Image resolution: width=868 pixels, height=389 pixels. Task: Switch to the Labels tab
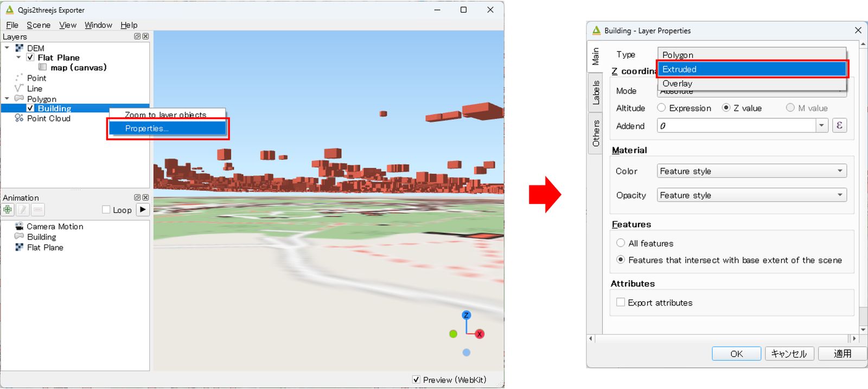pyautogui.click(x=596, y=92)
